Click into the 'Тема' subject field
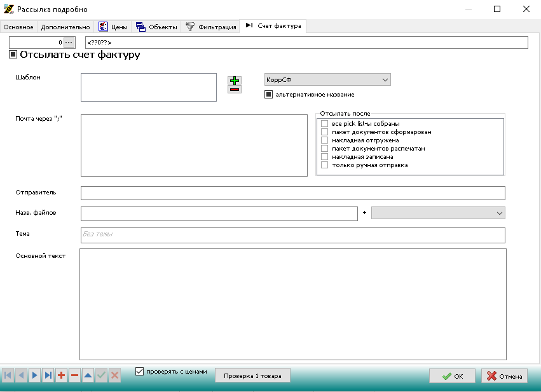This screenshot has height=392, width=541. coord(292,235)
